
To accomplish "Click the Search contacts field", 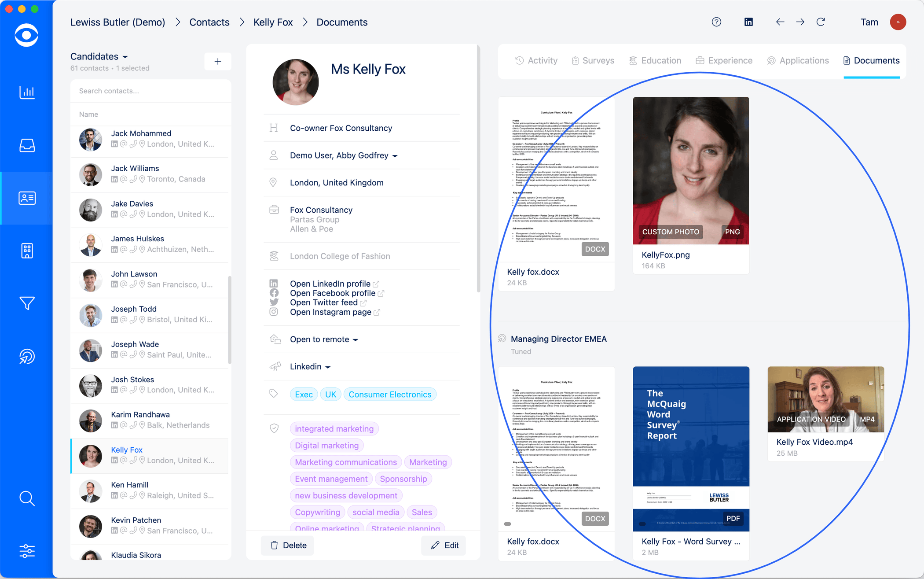I will 150,91.
